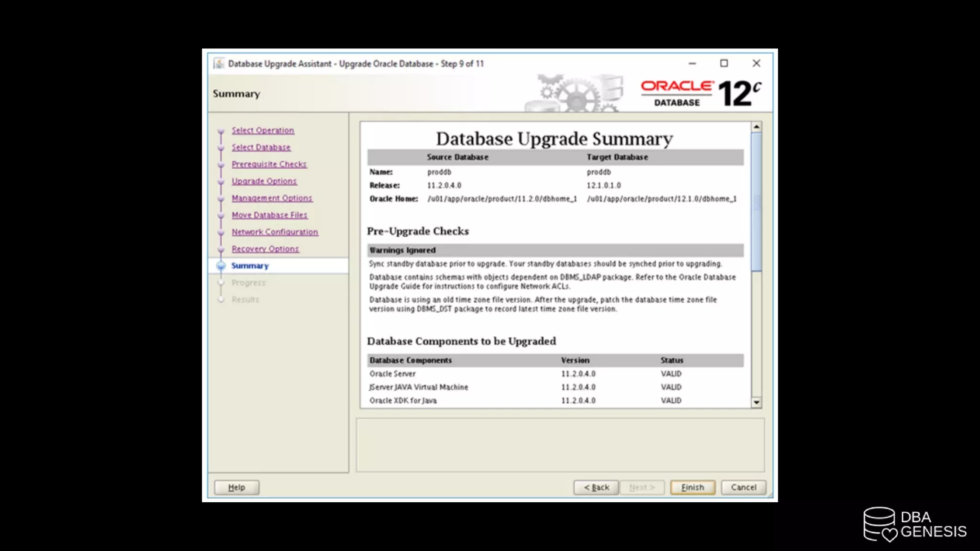Close the Upgrade Assistant window
This screenshot has width=980, height=551.
click(756, 63)
